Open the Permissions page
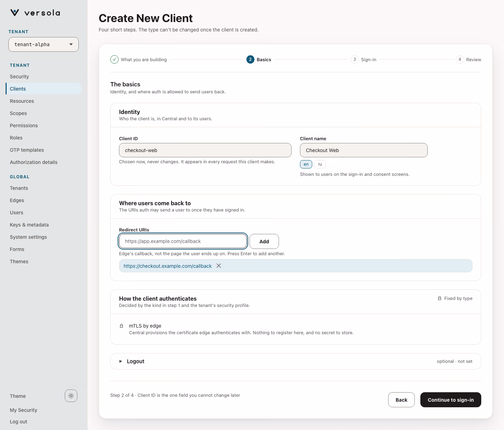 (x=44, y=126)
